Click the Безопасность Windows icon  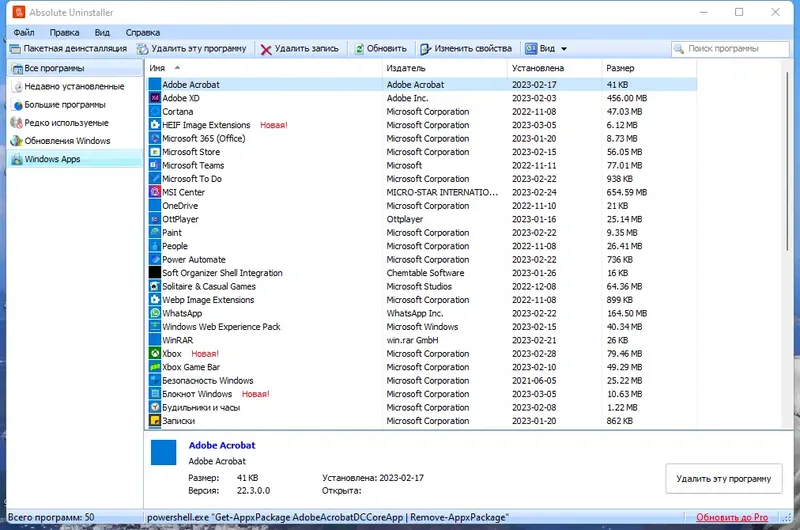[155, 381]
